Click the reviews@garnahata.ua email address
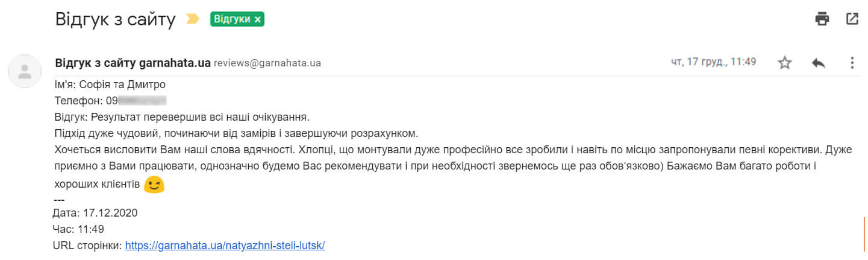The image size is (868, 260). tap(267, 63)
